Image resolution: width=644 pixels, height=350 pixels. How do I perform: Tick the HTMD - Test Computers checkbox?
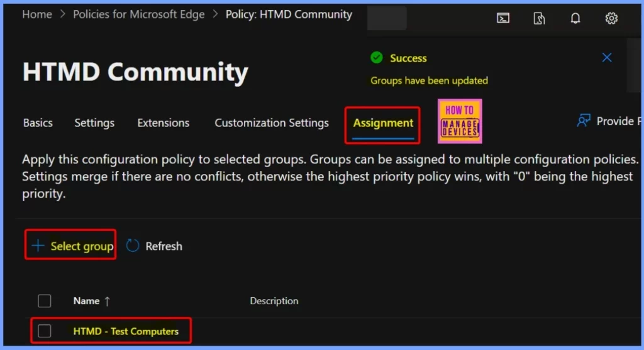[x=45, y=331]
